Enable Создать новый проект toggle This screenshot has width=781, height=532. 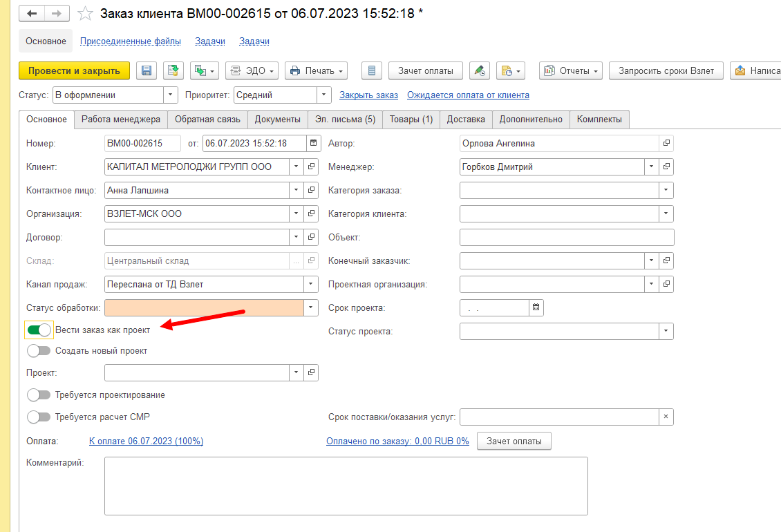(x=39, y=351)
